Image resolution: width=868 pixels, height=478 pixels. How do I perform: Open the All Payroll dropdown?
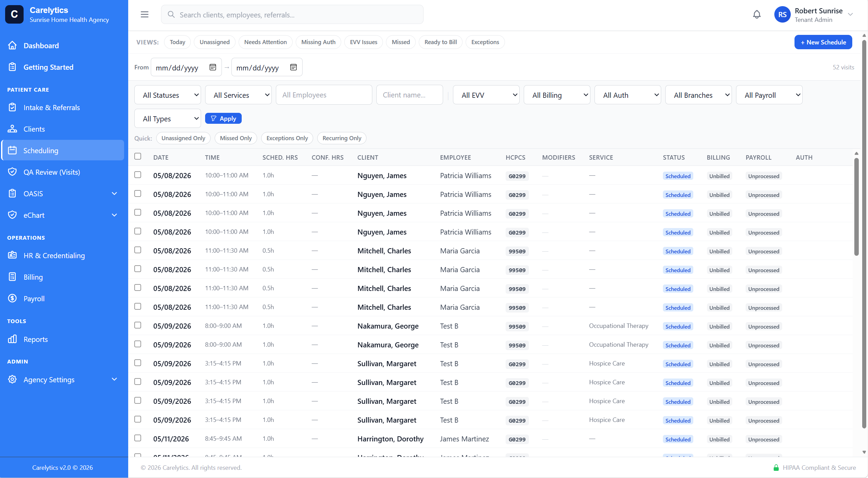tap(769, 95)
